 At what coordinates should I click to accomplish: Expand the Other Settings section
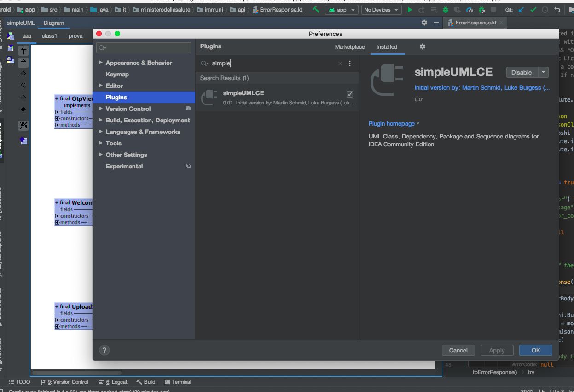pyautogui.click(x=101, y=155)
